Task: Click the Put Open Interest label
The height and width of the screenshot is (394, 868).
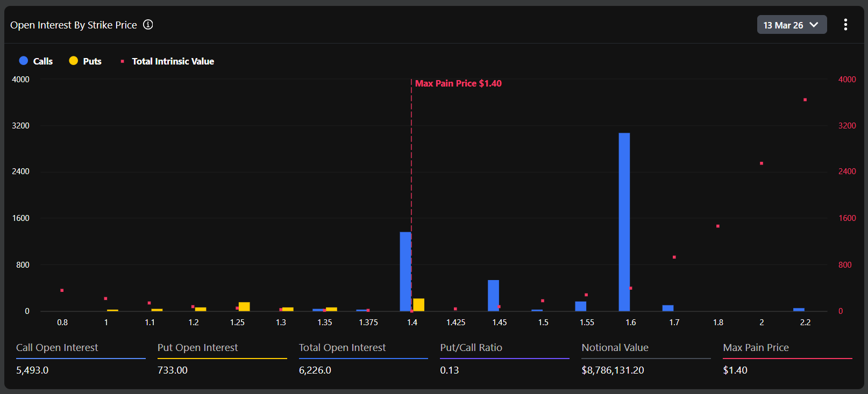Action: [x=197, y=348]
